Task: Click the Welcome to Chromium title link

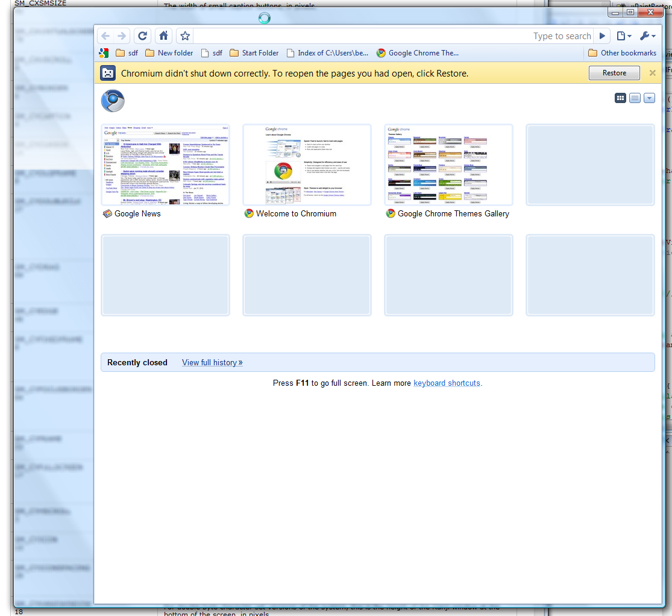Action: [x=296, y=213]
